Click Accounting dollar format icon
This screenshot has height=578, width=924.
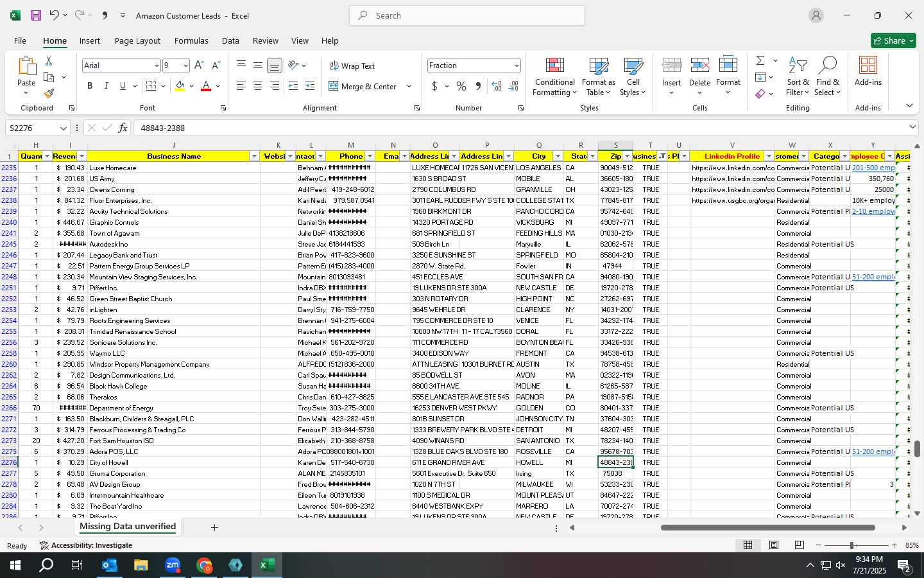coord(435,86)
